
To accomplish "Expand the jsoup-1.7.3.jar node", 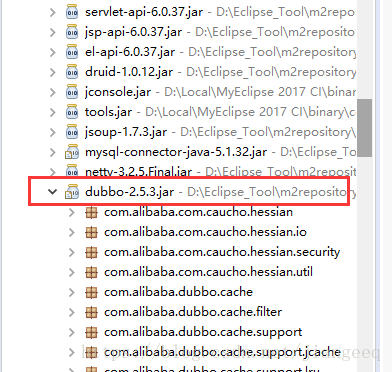I will point(53,132).
